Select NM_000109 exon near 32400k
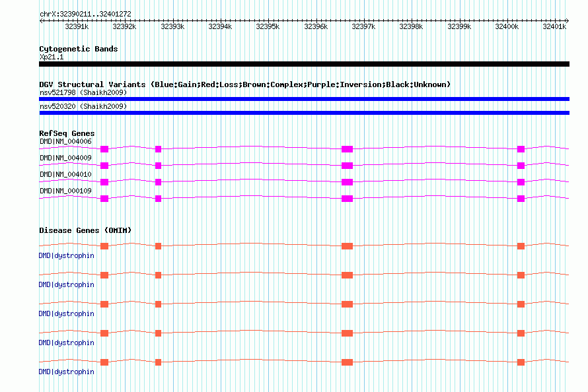 tap(521, 199)
